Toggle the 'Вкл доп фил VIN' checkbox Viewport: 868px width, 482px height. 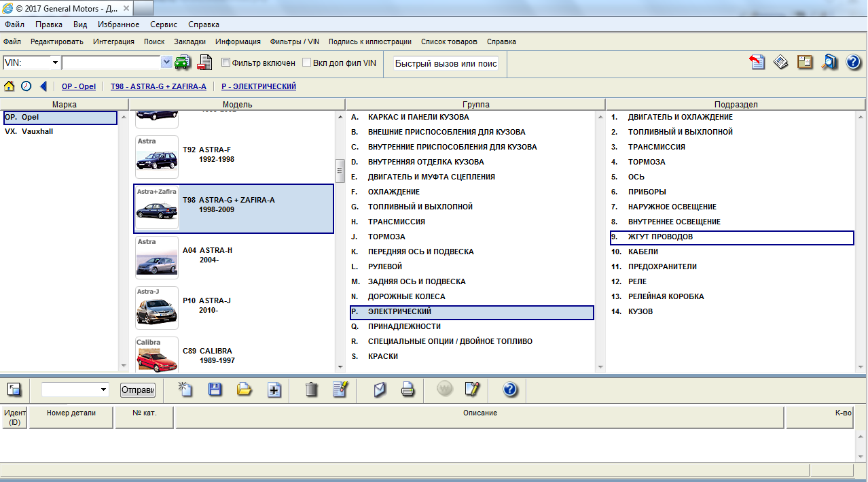point(307,63)
